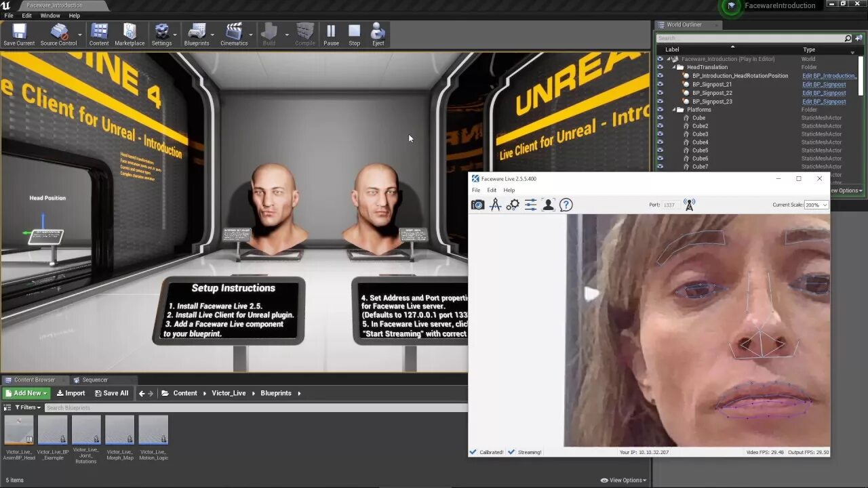Select Victor_Live_AnimBP_Head asset thumbnail
The image size is (868, 488).
[x=19, y=430]
